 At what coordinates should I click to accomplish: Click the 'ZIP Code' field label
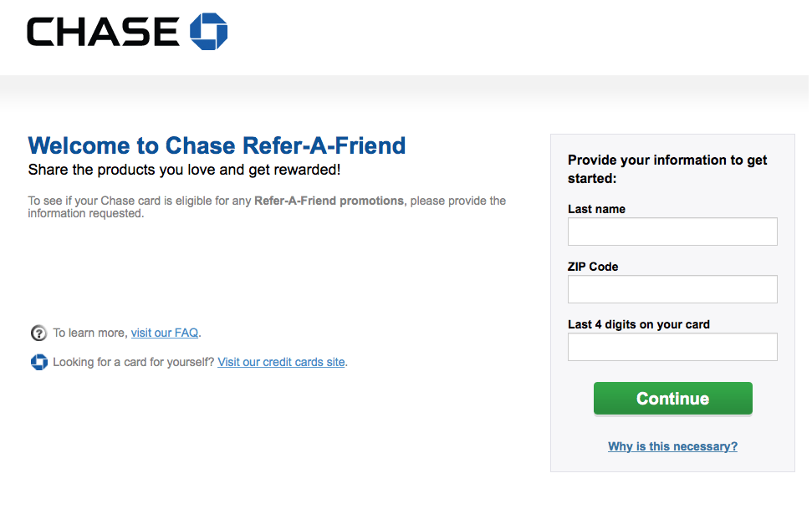[x=593, y=267]
